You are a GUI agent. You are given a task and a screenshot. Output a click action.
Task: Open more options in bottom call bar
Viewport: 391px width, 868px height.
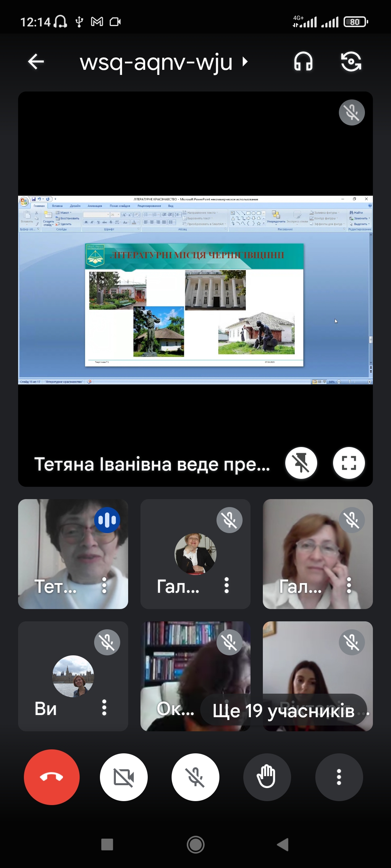click(x=339, y=777)
